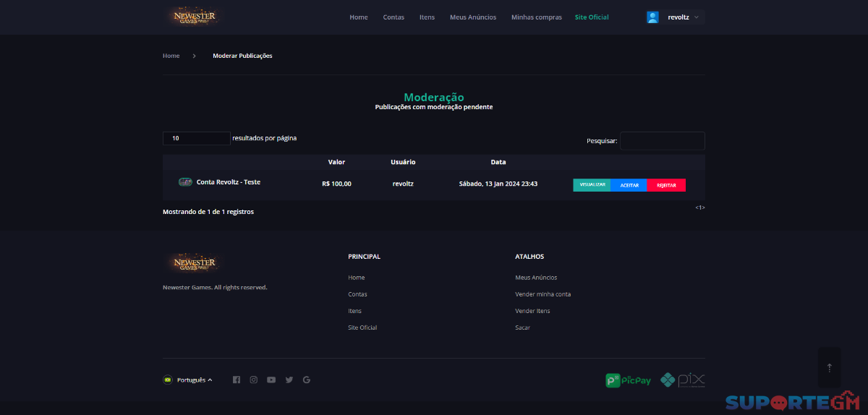
Task: Open Contas in the top navigation
Action: [x=393, y=17]
